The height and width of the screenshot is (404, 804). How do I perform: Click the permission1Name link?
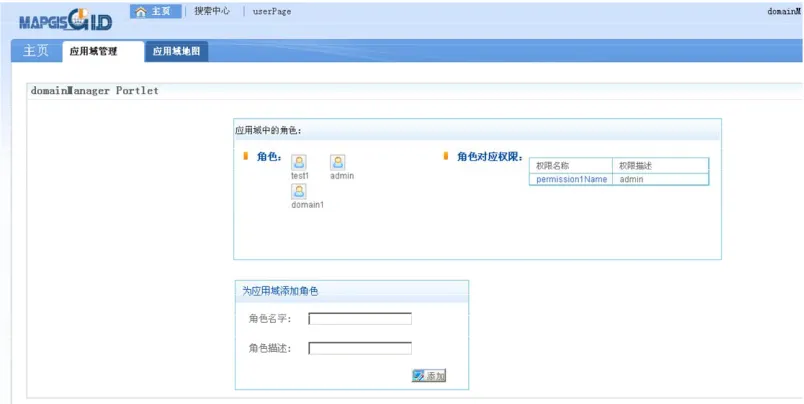[x=571, y=179]
